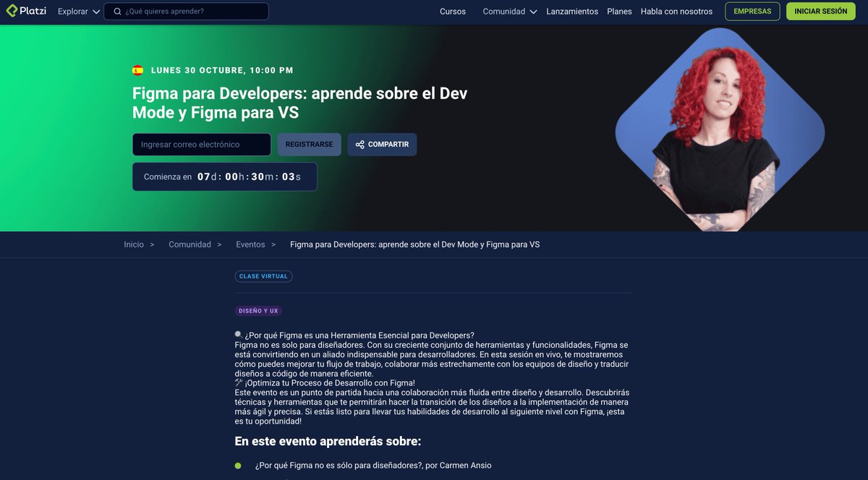Viewport: 868px width, 480px height.
Task: Click the REGISTRARSE button
Action: tap(309, 144)
